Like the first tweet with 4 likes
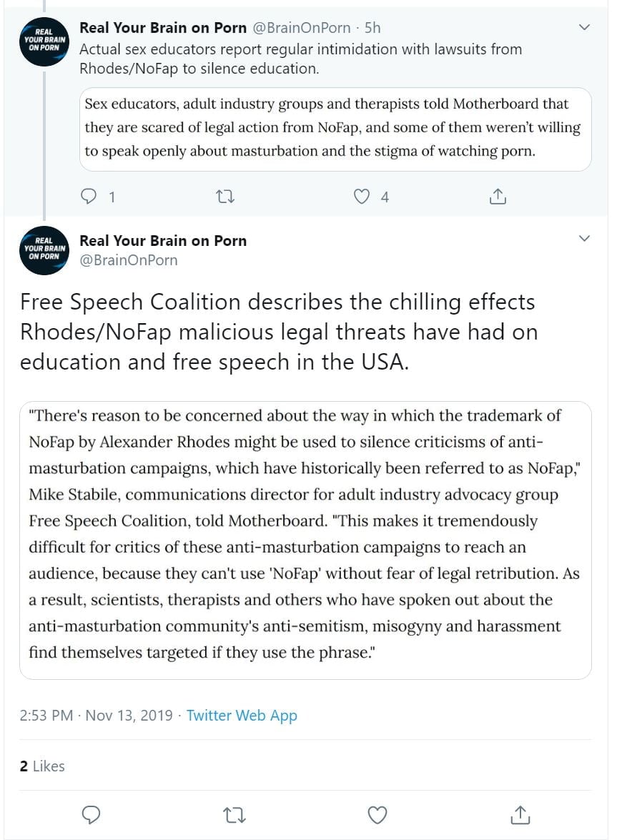Image resolution: width=617 pixels, height=840 pixels. tap(362, 197)
